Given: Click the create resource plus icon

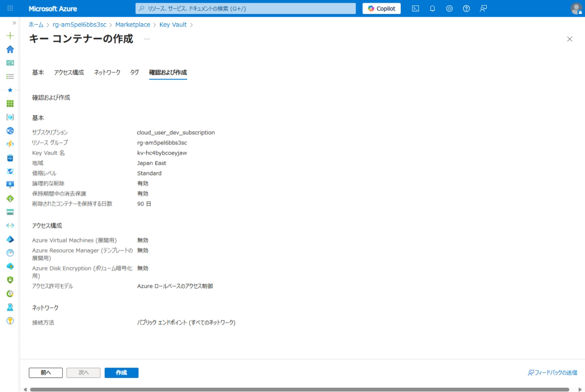Looking at the screenshot, I should click(10, 36).
